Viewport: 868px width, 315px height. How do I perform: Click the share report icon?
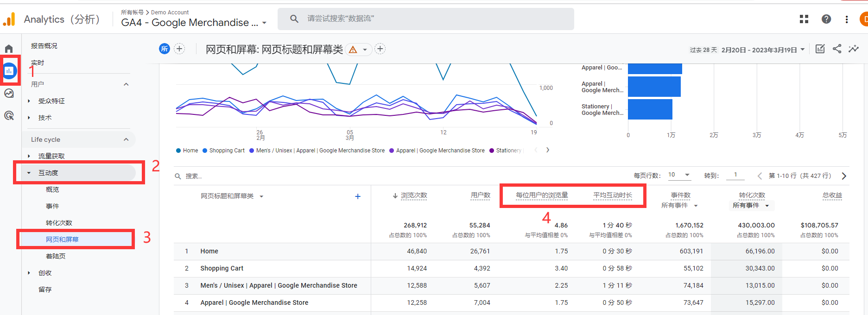click(836, 49)
